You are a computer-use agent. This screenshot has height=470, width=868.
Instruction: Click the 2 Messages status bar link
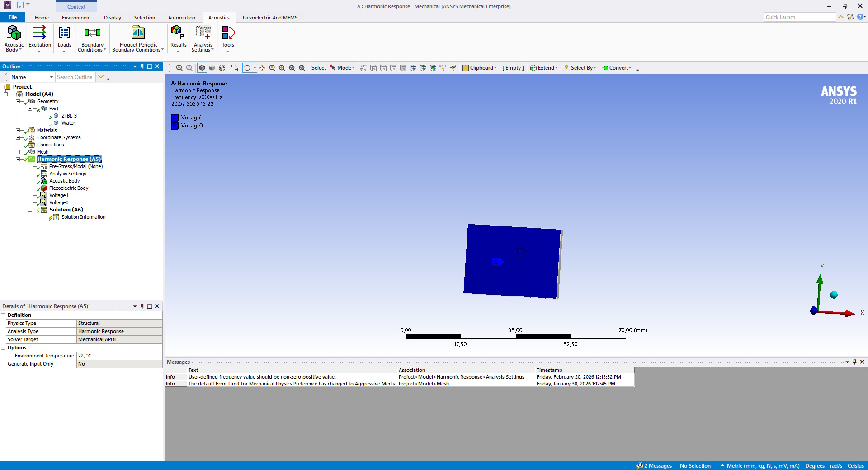pos(654,466)
